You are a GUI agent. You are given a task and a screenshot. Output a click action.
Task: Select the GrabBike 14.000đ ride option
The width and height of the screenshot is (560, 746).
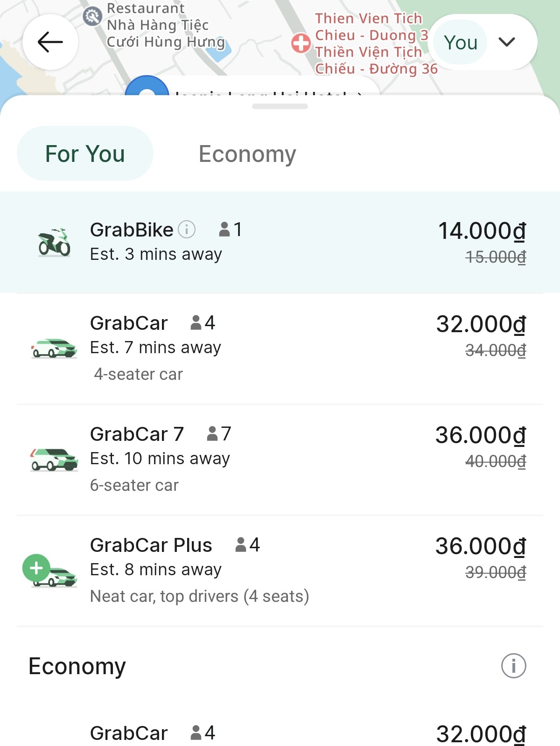[280, 242]
